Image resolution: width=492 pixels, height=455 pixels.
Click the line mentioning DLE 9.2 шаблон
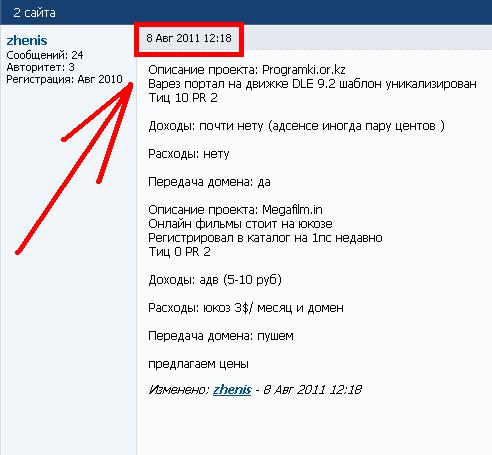pyautogui.click(x=312, y=84)
